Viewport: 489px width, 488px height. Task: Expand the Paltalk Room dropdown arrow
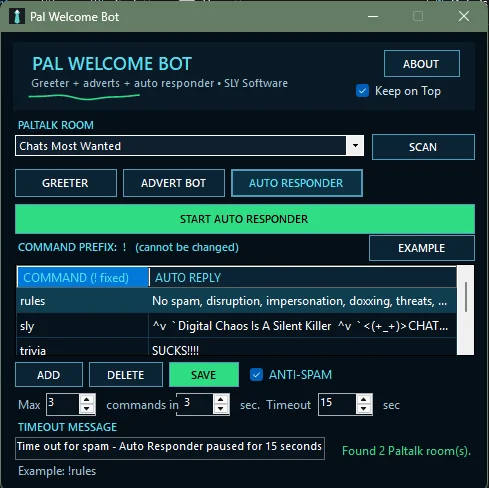coord(355,146)
